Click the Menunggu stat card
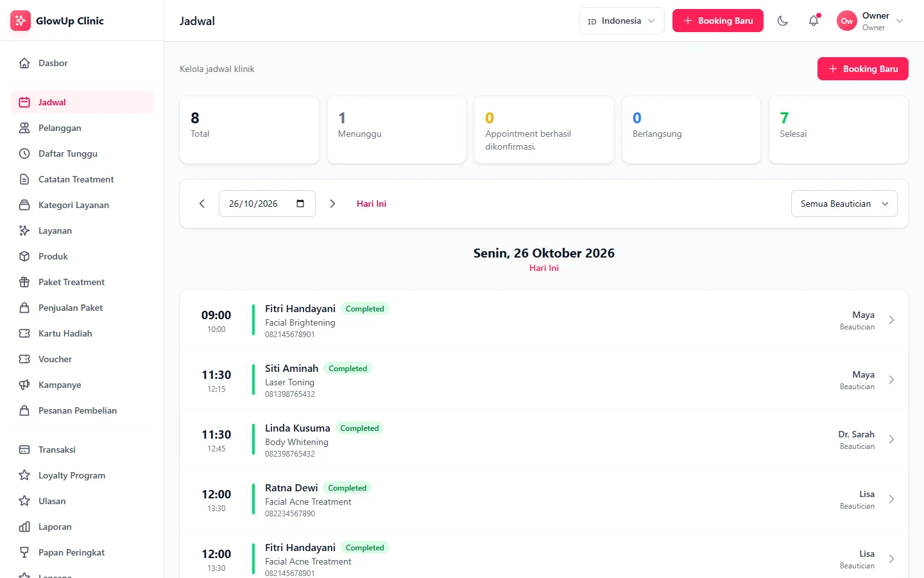The width and height of the screenshot is (924, 578). pyautogui.click(x=397, y=130)
